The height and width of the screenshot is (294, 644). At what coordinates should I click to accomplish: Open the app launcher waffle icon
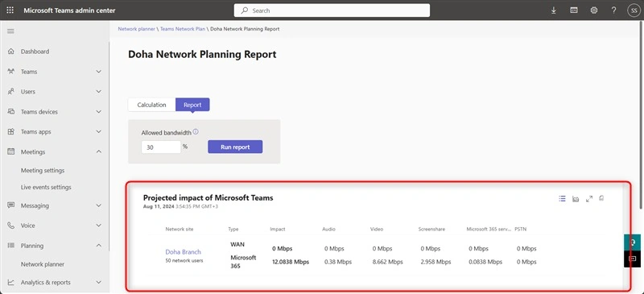[x=10, y=10]
